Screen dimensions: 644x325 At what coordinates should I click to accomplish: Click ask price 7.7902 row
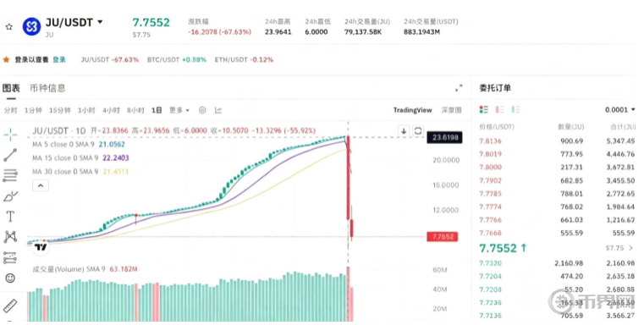tap(557, 180)
